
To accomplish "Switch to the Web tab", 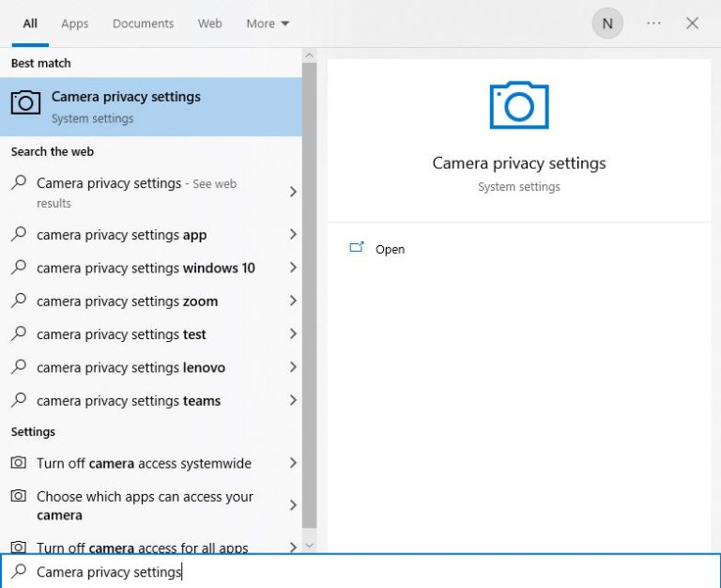I will pos(210,23).
